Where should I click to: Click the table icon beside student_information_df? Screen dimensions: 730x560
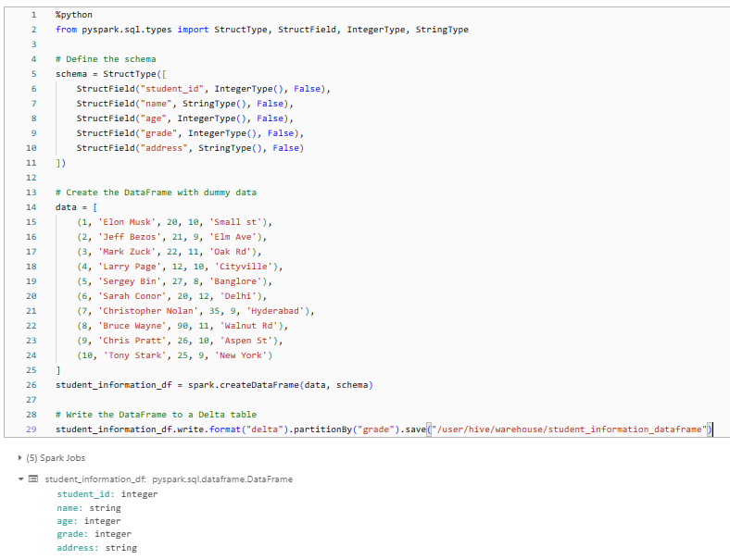pos(33,479)
